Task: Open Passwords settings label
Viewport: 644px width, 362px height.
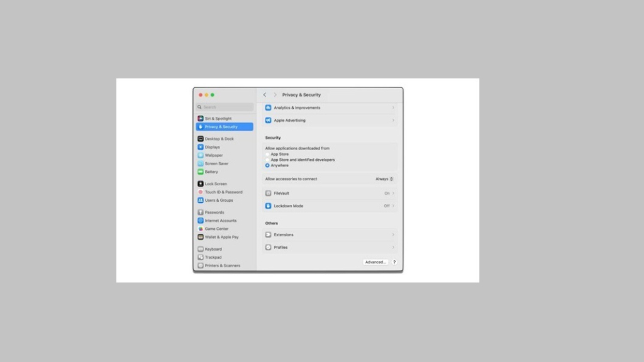Action: pyautogui.click(x=214, y=212)
